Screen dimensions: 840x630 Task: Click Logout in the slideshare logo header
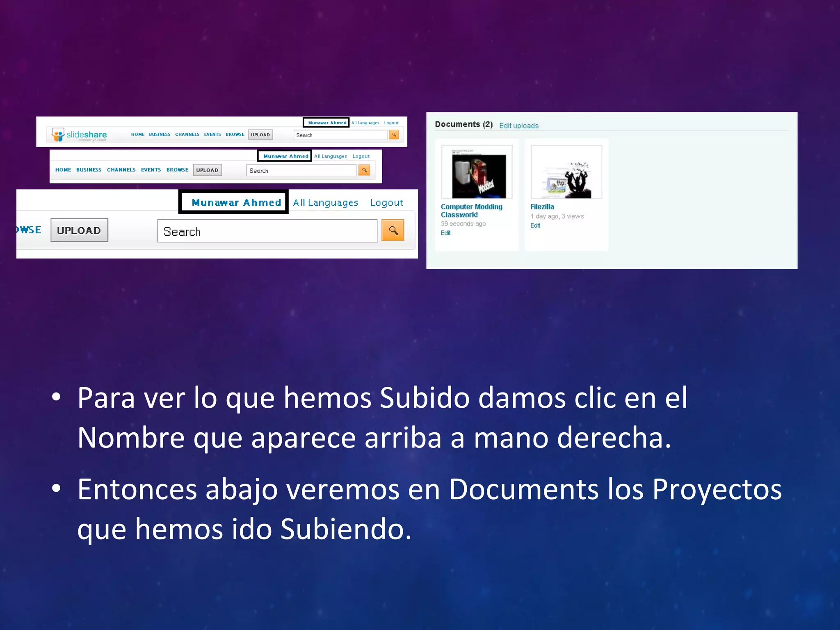(391, 123)
